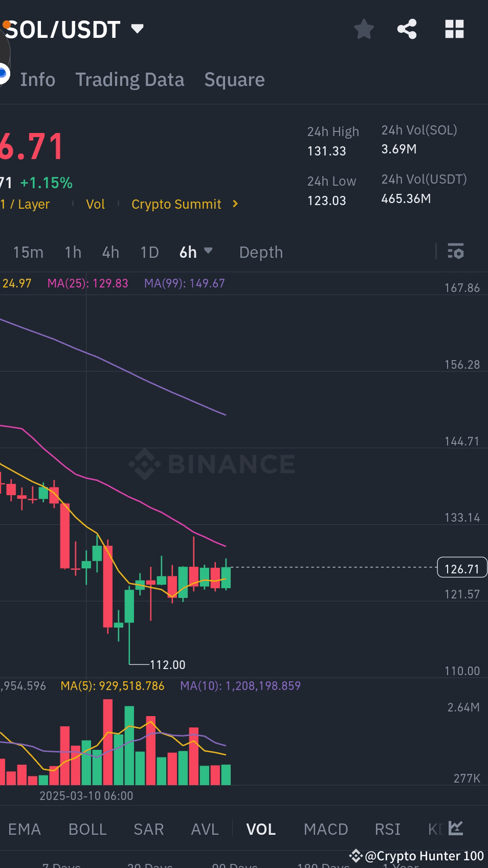This screenshot has height=868, width=488.
Task: Enable the EMA overlay
Action: coord(25,829)
